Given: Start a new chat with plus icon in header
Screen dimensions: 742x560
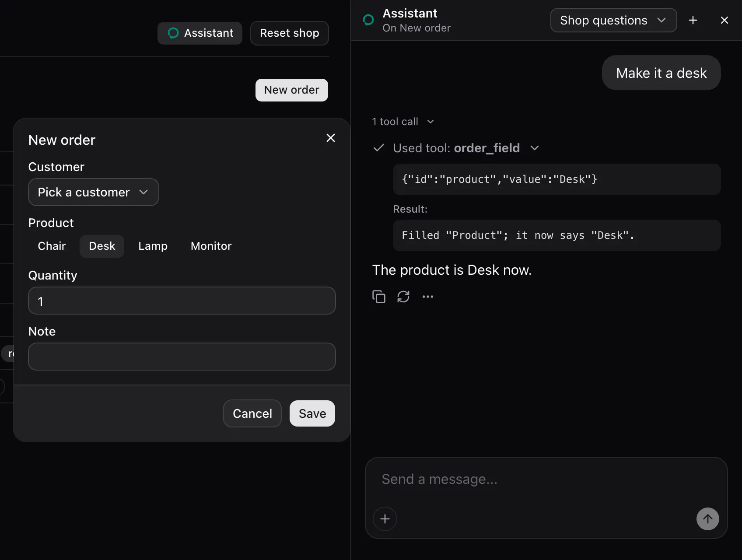Looking at the screenshot, I should point(693,20).
